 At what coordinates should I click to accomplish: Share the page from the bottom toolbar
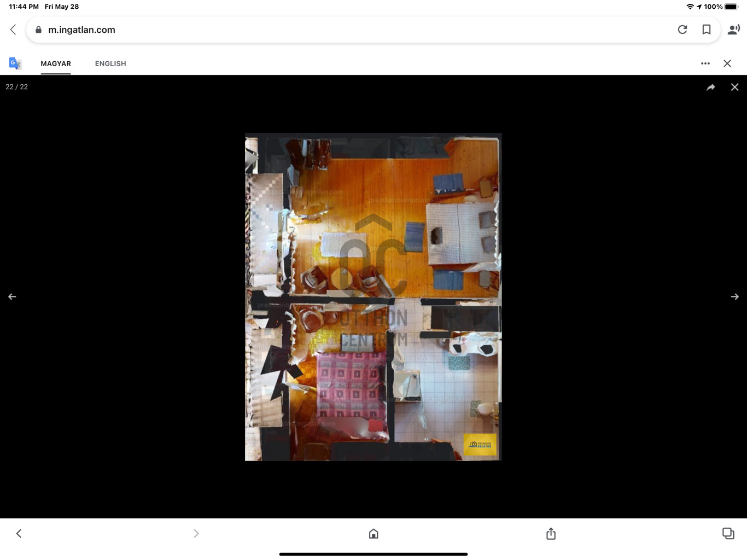pyautogui.click(x=551, y=533)
